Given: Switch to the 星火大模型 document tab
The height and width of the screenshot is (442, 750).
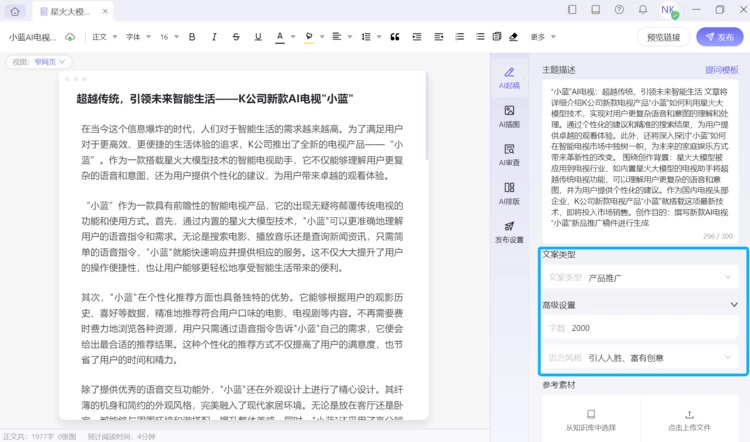Looking at the screenshot, I should pyautogui.click(x=70, y=11).
